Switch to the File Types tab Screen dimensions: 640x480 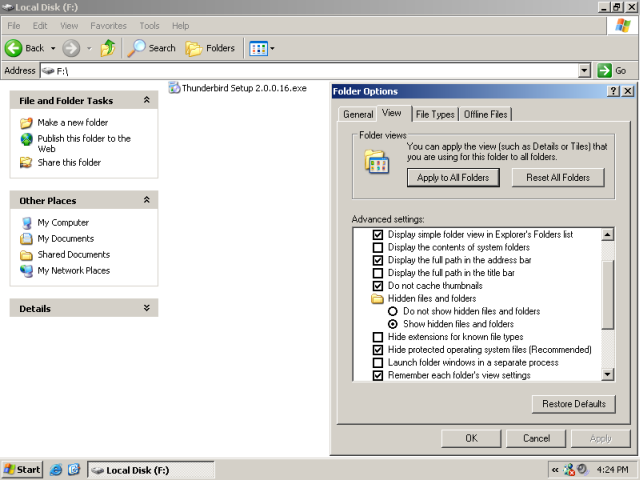[x=435, y=114]
